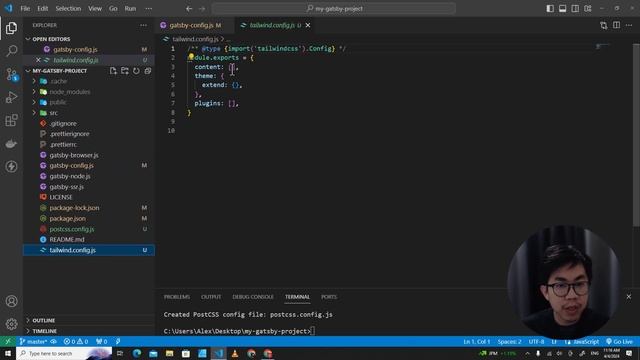The height and width of the screenshot is (360, 640).
Task: Click the New Folder icon in explorer
Action: pyautogui.click(x=124, y=71)
